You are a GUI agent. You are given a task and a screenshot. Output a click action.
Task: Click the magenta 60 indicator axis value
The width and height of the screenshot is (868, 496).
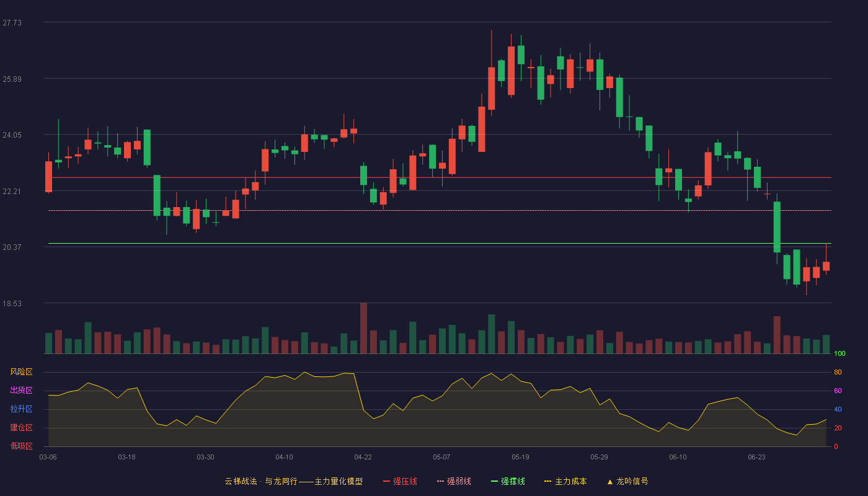pos(838,391)
